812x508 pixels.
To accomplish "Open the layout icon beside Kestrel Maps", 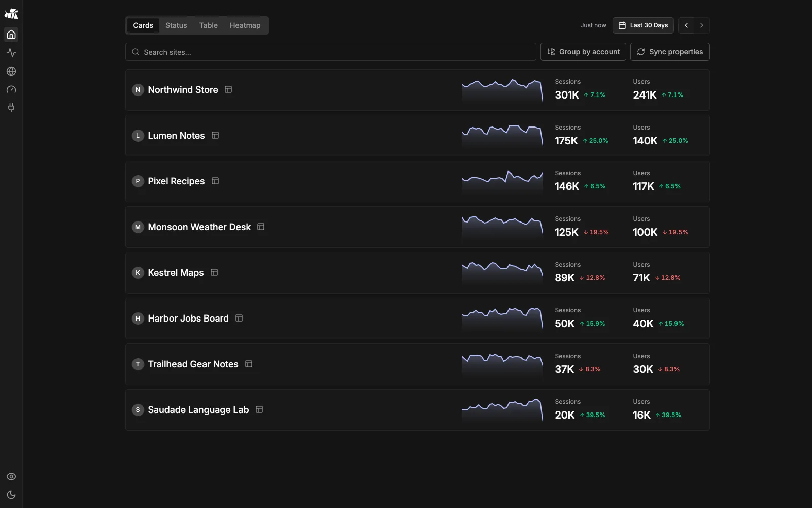I will (x=214, y=272).
